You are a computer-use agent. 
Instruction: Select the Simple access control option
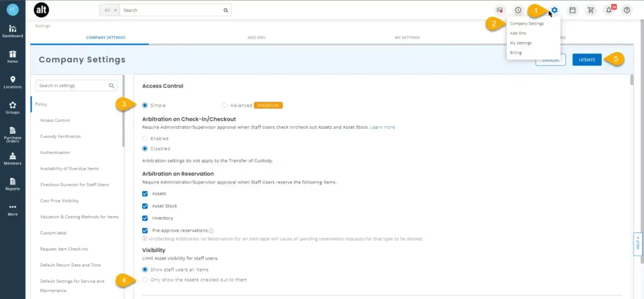tap(146, 106)
